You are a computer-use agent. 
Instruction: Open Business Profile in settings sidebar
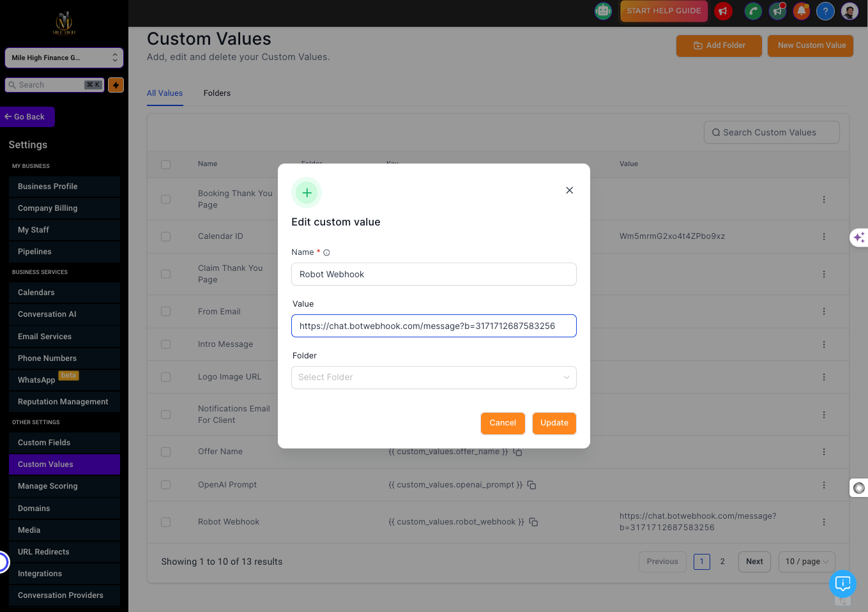(65, 187)
